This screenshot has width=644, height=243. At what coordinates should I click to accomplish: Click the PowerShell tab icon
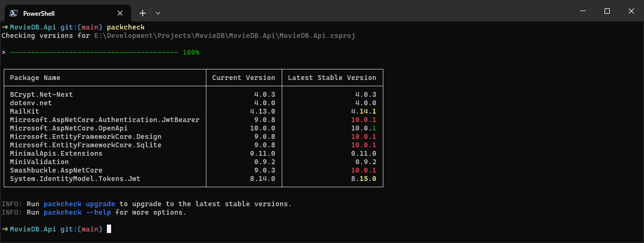pyautogui.click(x=14, y=13)
